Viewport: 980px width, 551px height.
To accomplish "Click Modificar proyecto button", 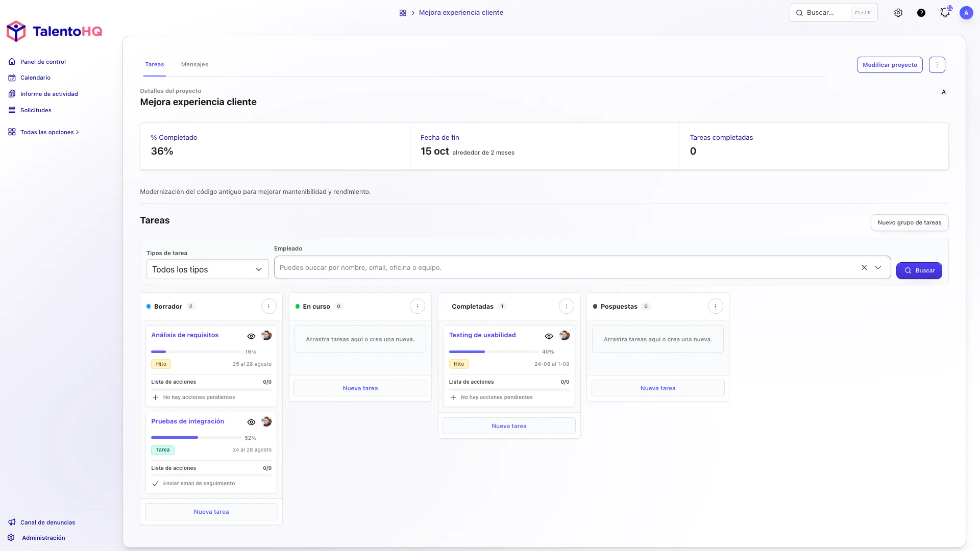I will tap(890, 65).
